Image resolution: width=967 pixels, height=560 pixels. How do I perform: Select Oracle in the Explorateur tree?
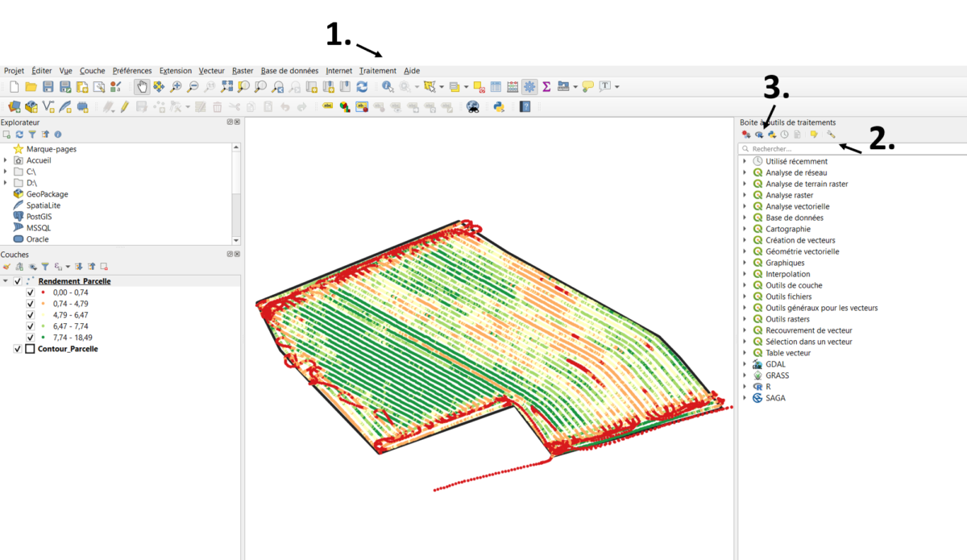click(38, 239)
